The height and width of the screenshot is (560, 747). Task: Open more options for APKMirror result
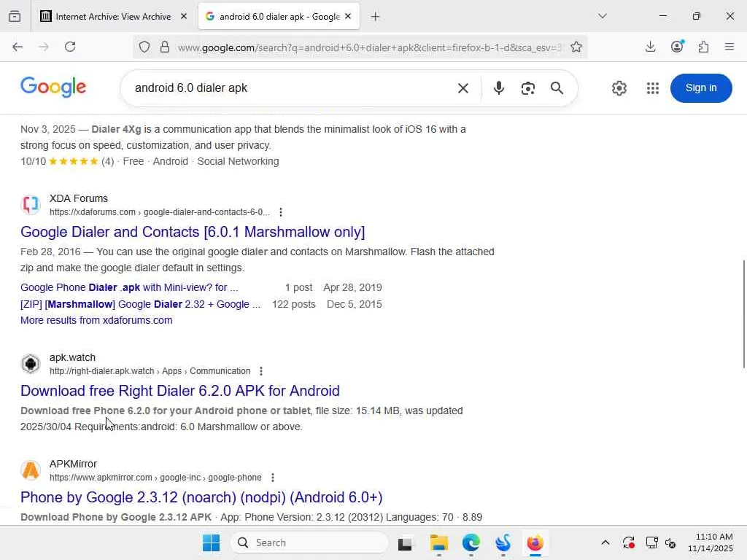click(x=273, y=478)
